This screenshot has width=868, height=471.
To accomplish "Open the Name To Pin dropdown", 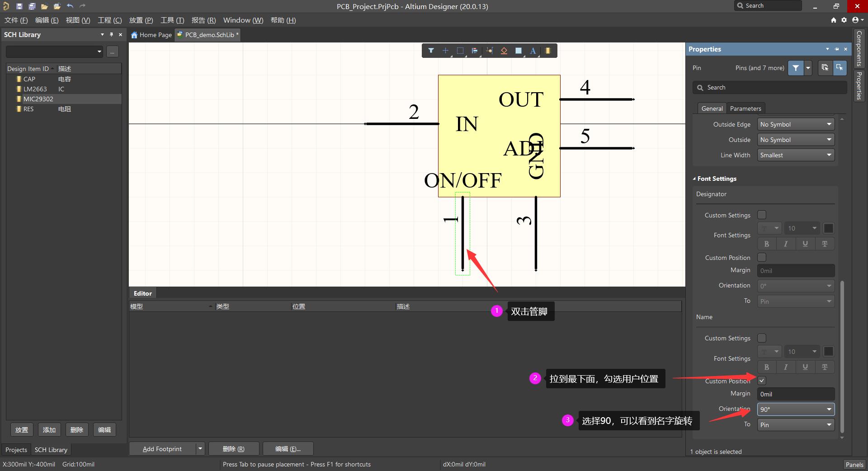I will coord(796,425).
